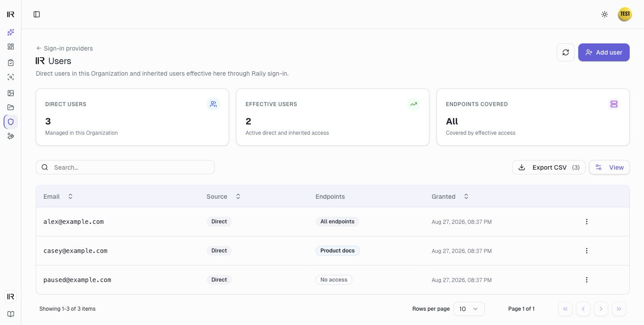The height and width of the screenshot is (325, 644).
Task: Open the handshake icon in sidebar
Action: pos(11,136)
